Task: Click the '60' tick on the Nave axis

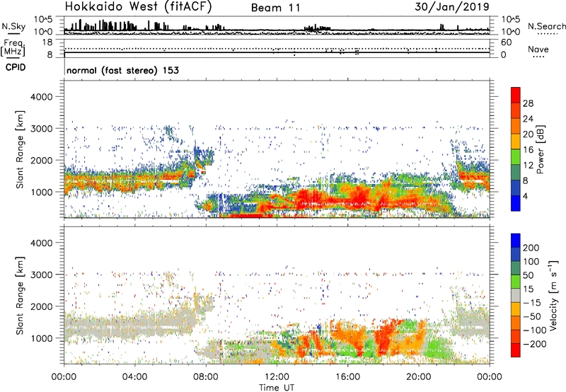Action: (506, 42)
